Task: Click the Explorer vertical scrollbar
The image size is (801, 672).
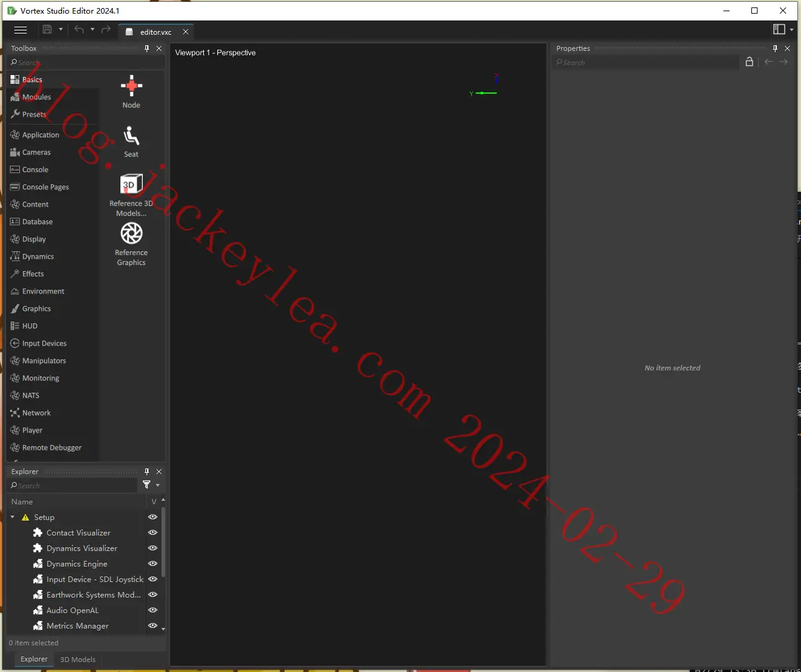Action: (x=163, y=542)
